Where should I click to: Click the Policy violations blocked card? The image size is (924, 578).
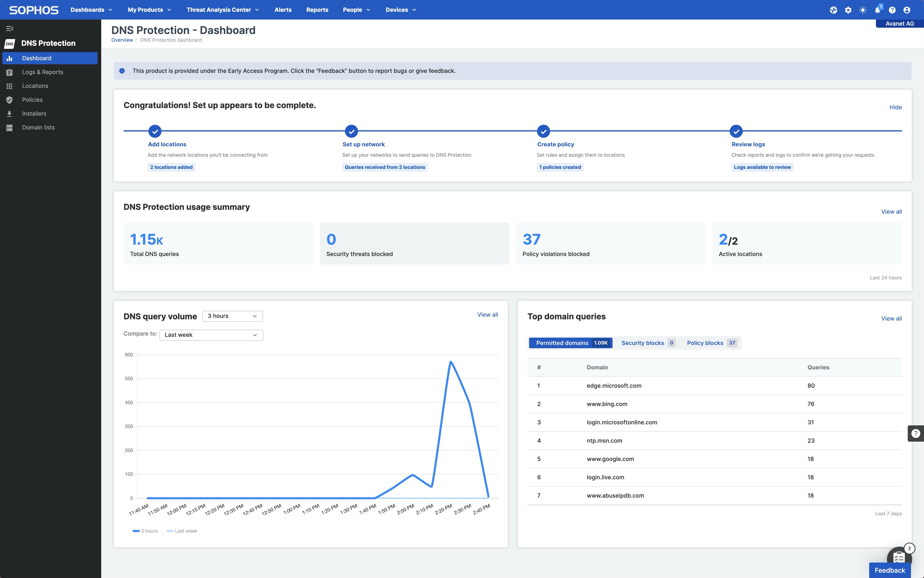pos(611,243)
